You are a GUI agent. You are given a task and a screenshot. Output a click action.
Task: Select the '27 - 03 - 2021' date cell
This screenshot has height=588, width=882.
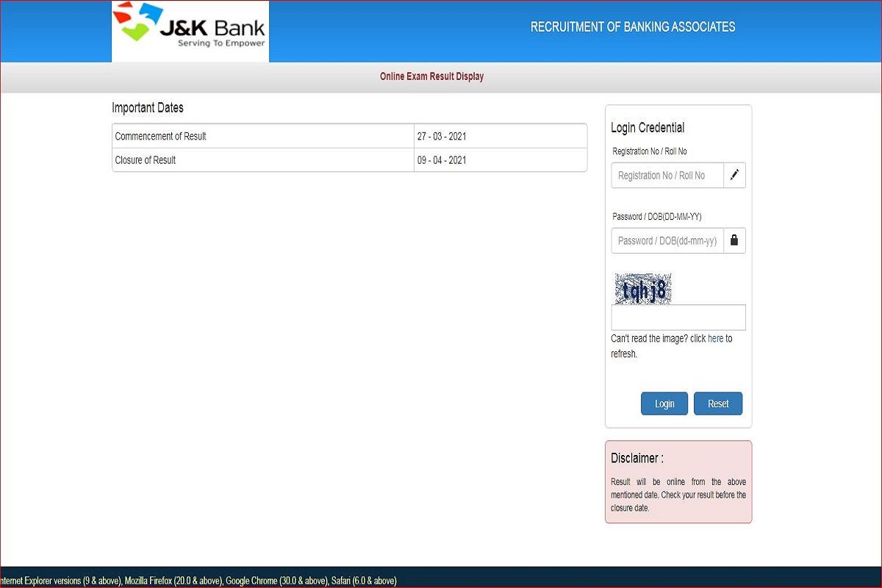click(501, 136)
